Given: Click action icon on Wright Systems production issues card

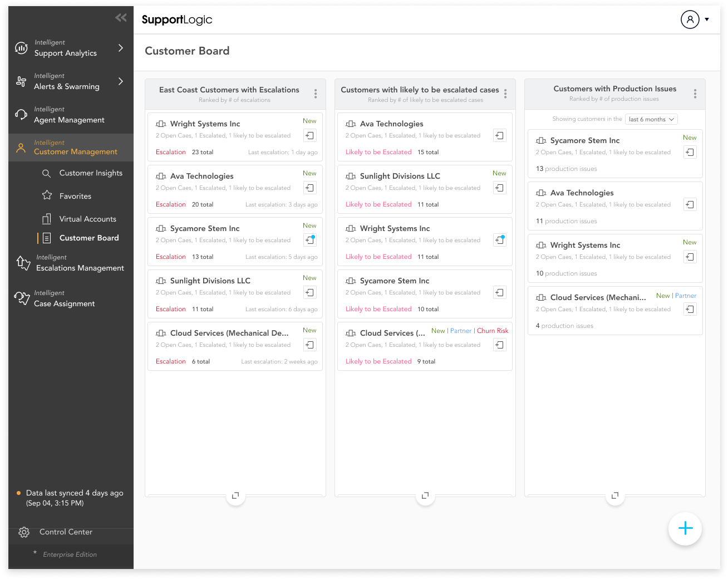Looking at the screenshot, I should pyautogui.click(x=690, y=257).
